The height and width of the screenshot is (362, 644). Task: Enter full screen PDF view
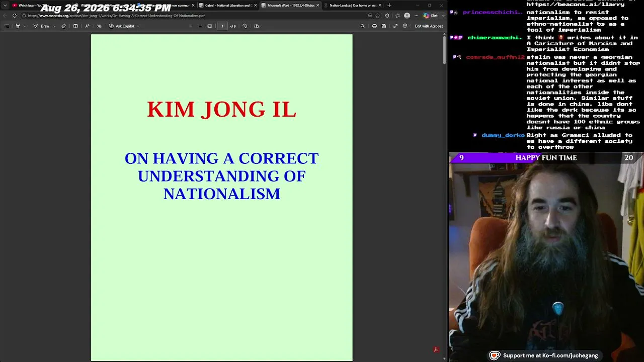tap(395, 26)
